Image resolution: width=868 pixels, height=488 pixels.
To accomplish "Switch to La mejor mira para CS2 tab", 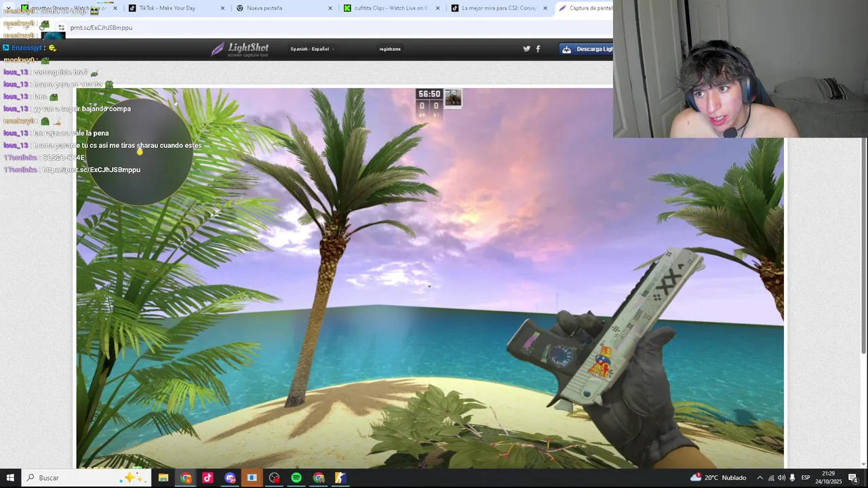I will pos(499,8).
